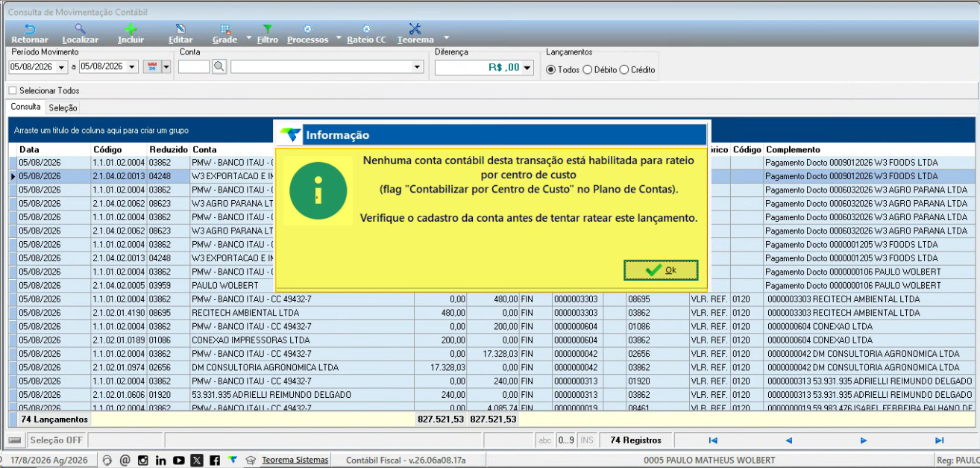Select the Débito radio button
The image size is (980, 468).
click(588, 69)
